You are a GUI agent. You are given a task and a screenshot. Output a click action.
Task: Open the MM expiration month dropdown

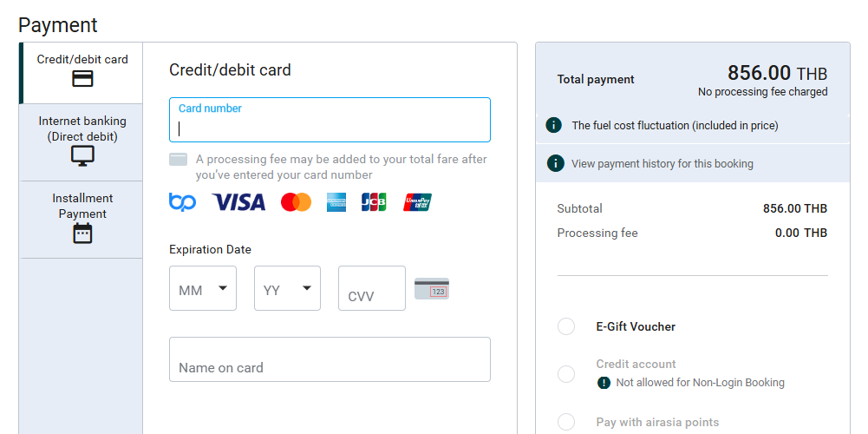tap(203, 288)
